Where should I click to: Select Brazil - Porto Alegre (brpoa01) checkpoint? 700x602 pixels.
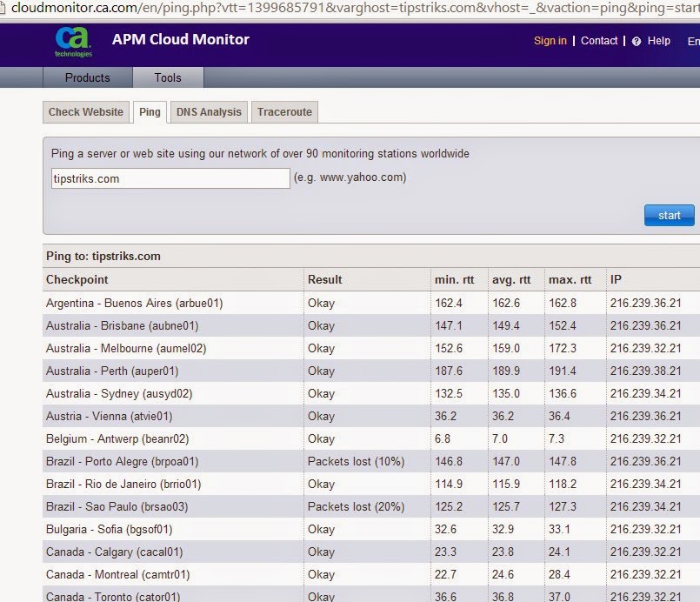pyautogui.click(x=123, y=462)
